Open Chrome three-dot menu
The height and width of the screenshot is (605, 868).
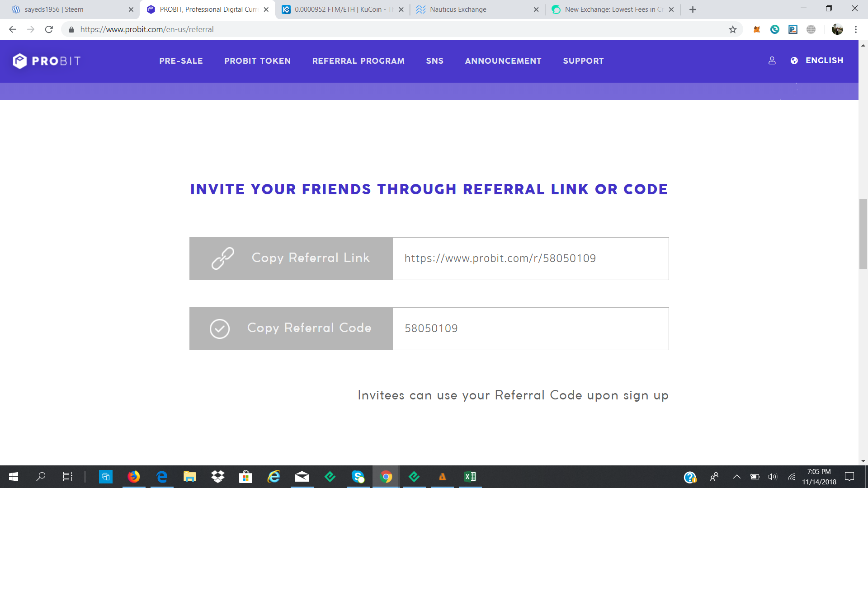point(856,29)
